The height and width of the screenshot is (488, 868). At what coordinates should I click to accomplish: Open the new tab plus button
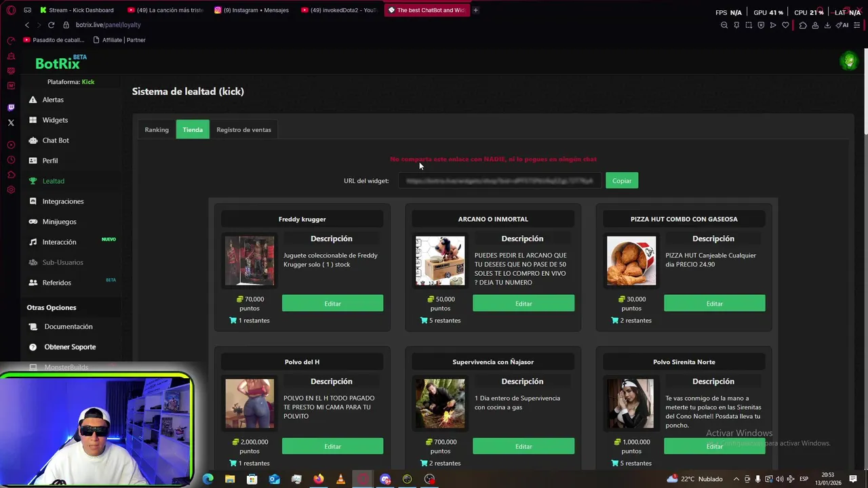point(475,10)
